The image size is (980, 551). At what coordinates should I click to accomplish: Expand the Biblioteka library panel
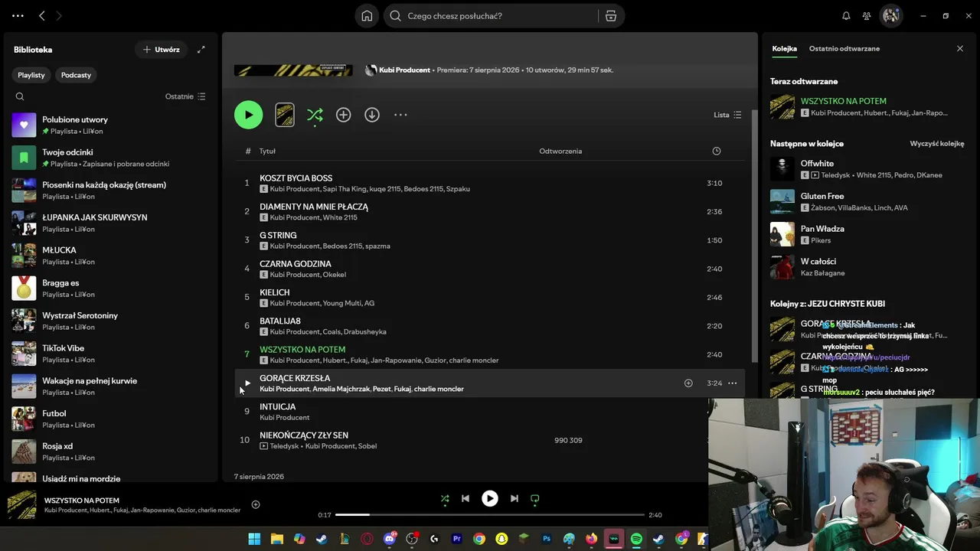click(201, 50)
